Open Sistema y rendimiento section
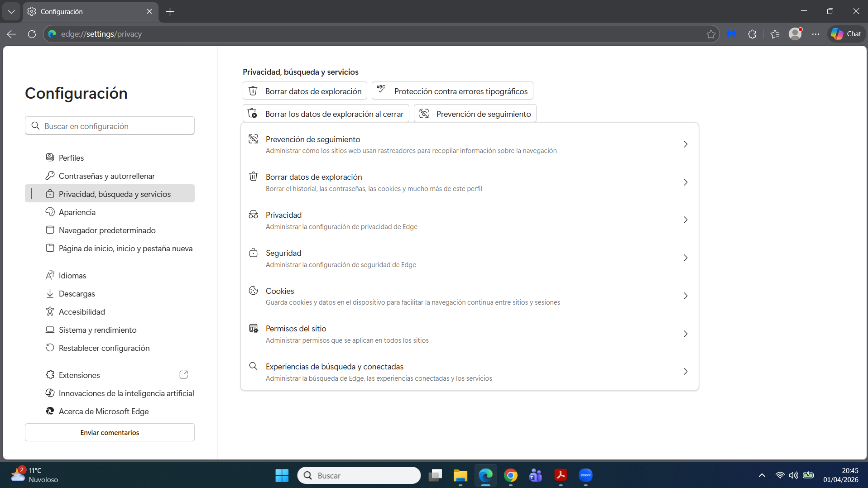The width and height of the screenshot is (868, 488). 110,330
